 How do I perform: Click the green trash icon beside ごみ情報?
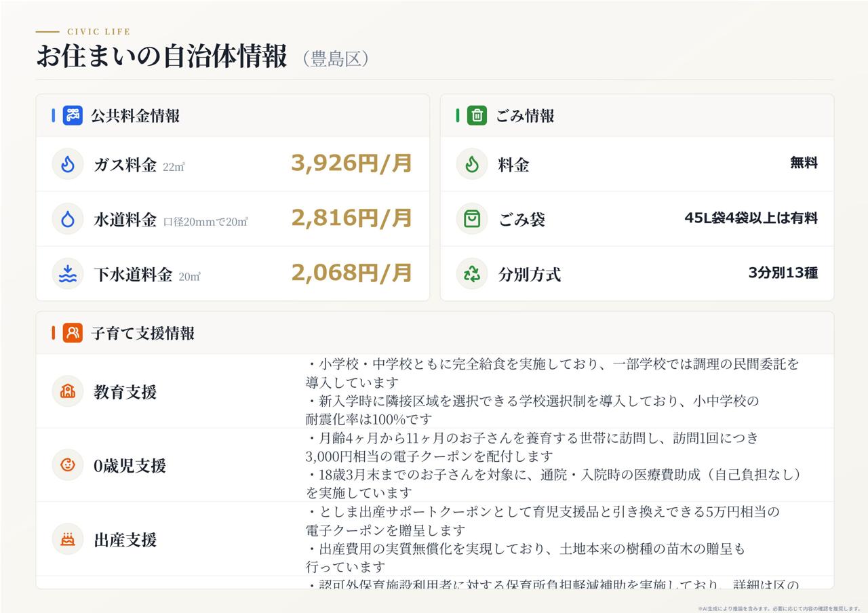point(477,115)
